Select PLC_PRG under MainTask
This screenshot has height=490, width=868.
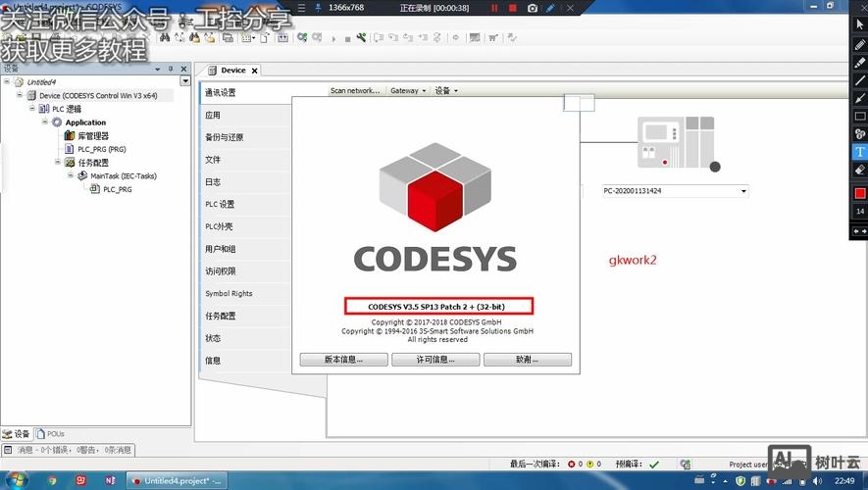point(117,189)
